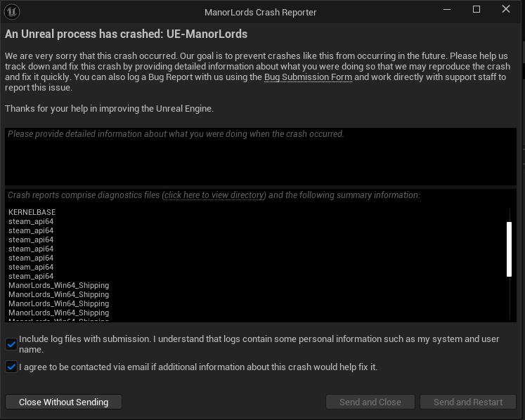Hit the Send and Restart button
The width and height of the screenshot is (525, 420).
[x=468, y=402]
